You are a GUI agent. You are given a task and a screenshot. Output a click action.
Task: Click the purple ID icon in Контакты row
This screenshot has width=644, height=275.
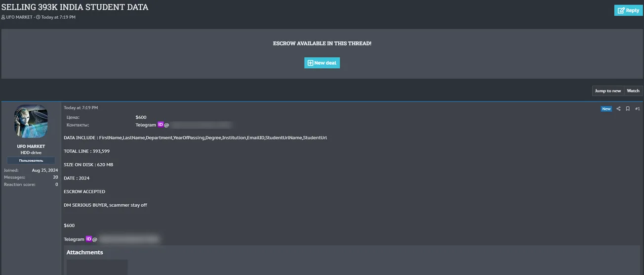pos(161,125)
